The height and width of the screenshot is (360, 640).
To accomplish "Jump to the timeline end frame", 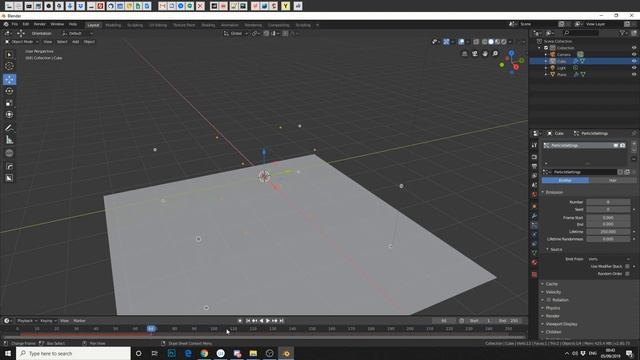I will pos(281,321).
